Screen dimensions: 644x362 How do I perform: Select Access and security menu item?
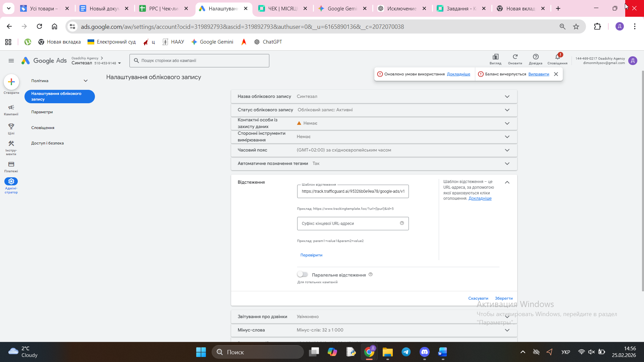click(x=47, y=143)
